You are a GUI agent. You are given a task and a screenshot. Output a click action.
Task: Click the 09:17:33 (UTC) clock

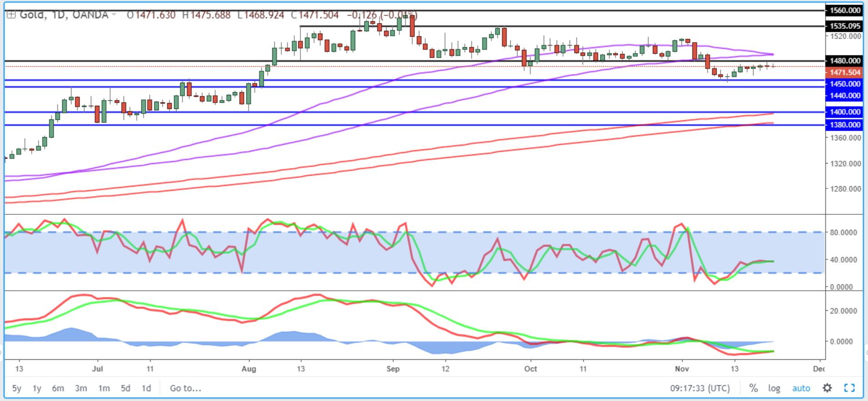click(700, 388)
